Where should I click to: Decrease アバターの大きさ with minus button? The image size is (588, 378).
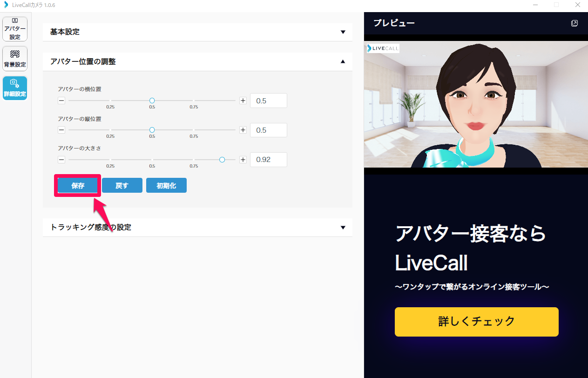point(61,160)
